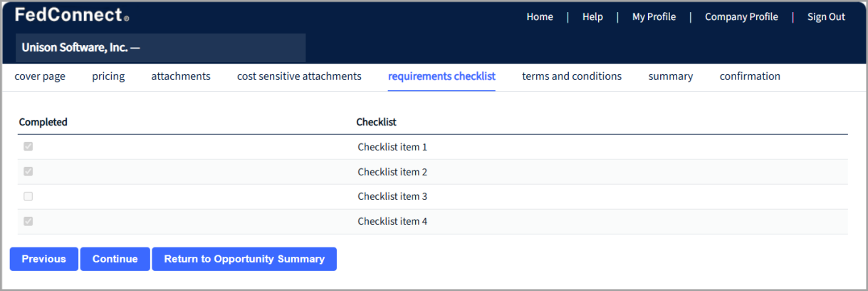Open the summary tab
Image resolution: width=868 pixels, height=291 pixels.
tap(671, 76)
